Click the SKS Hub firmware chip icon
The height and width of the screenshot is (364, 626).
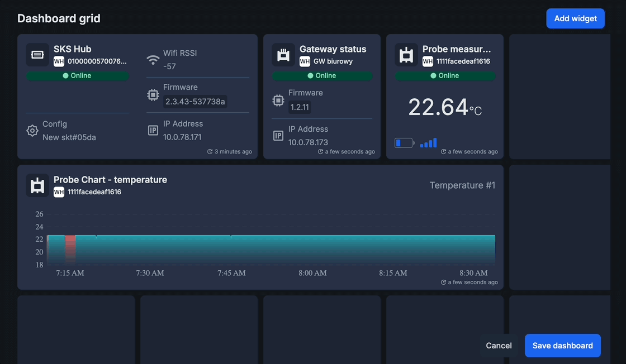pos(153,95)
